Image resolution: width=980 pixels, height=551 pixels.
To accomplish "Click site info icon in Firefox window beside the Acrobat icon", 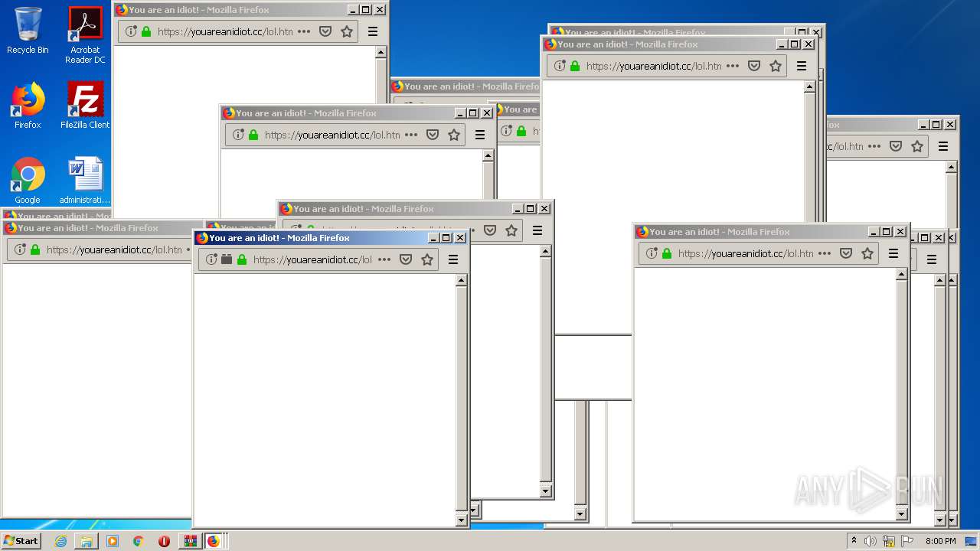I will coord(132,31).
